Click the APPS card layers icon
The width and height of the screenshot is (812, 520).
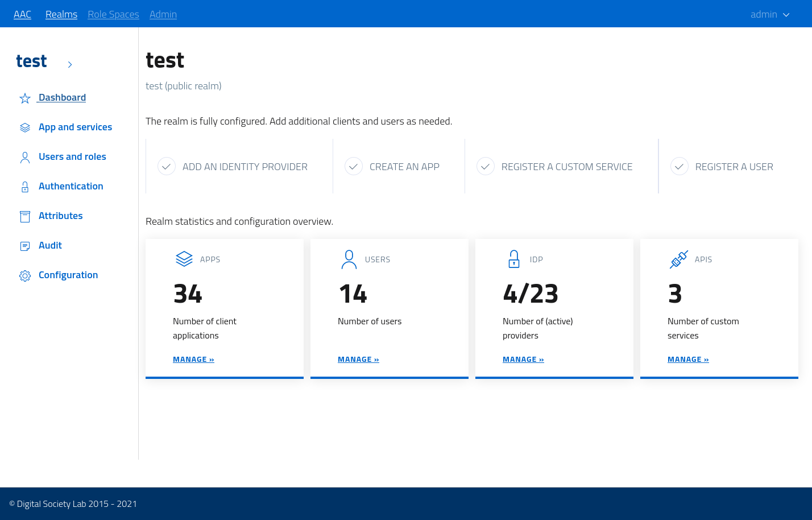click(x=184, y=259)
